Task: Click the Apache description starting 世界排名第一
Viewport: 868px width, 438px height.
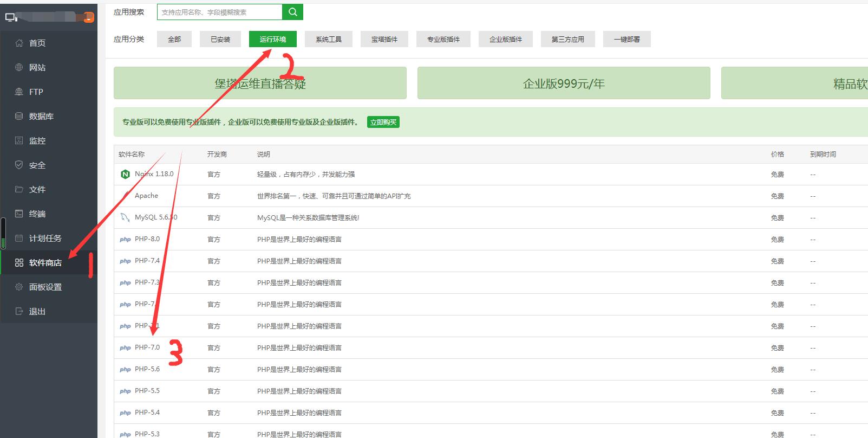Action: point(334,196)
